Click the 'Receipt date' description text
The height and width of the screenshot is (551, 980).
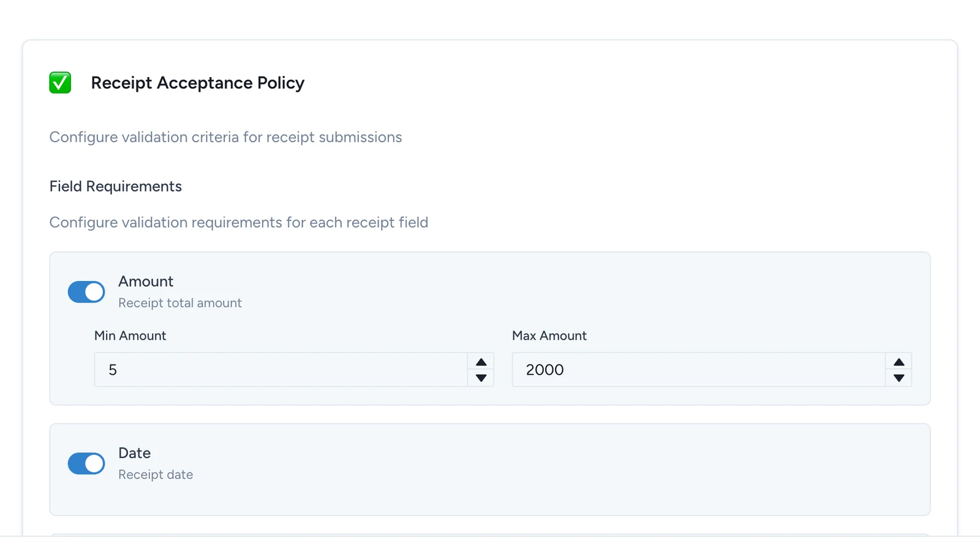(x=156, y=474)
